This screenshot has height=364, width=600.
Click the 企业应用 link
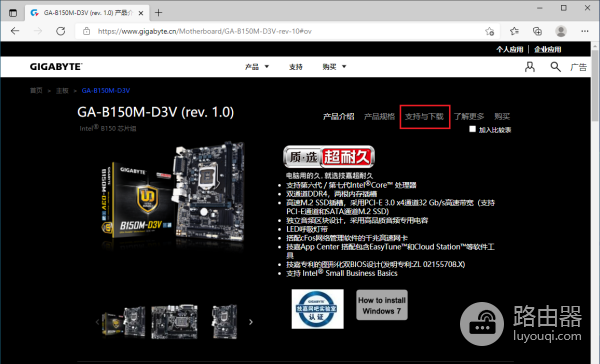548,49
